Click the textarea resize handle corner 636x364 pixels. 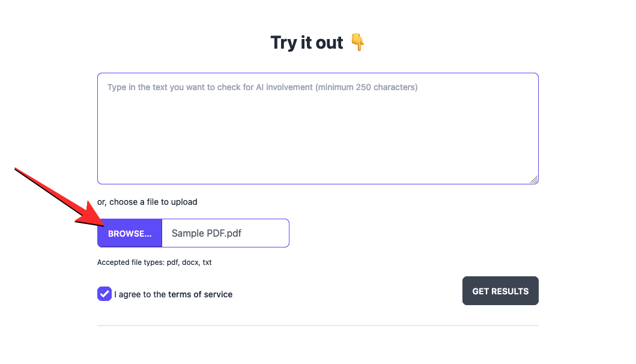click(x=534, y=179)
